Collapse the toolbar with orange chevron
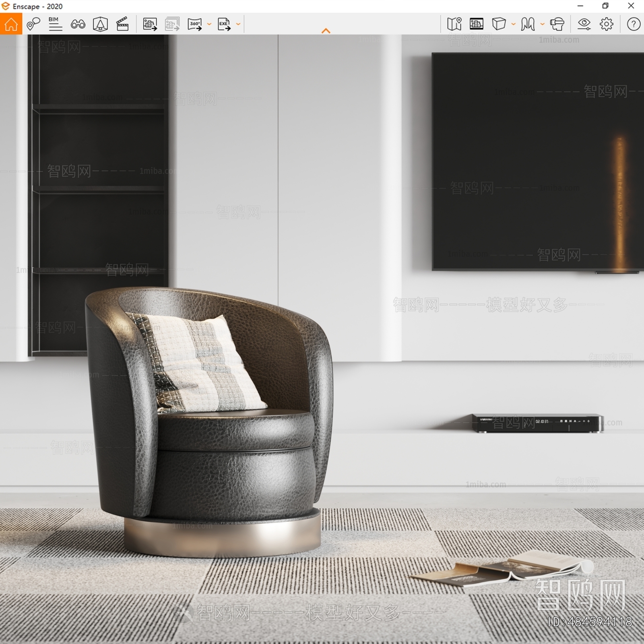644x644 pixels. coord(326,31)
